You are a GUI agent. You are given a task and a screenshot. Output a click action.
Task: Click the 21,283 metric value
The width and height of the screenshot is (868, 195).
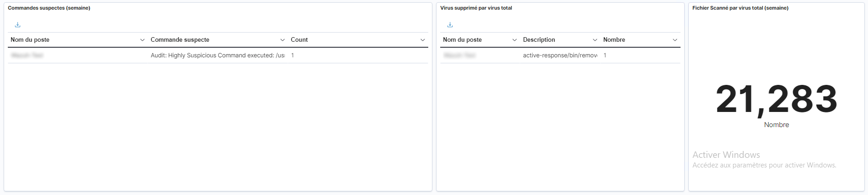(x=777, y=99)
